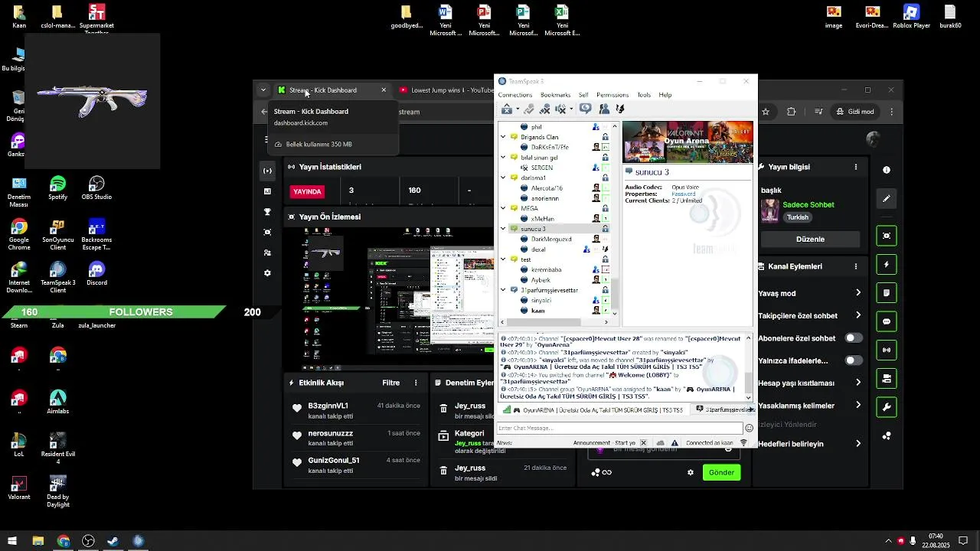Open TeamSpeak Connections menu
Image resolution: width=980 pixels, height=551 pixels.
(515, 95)
